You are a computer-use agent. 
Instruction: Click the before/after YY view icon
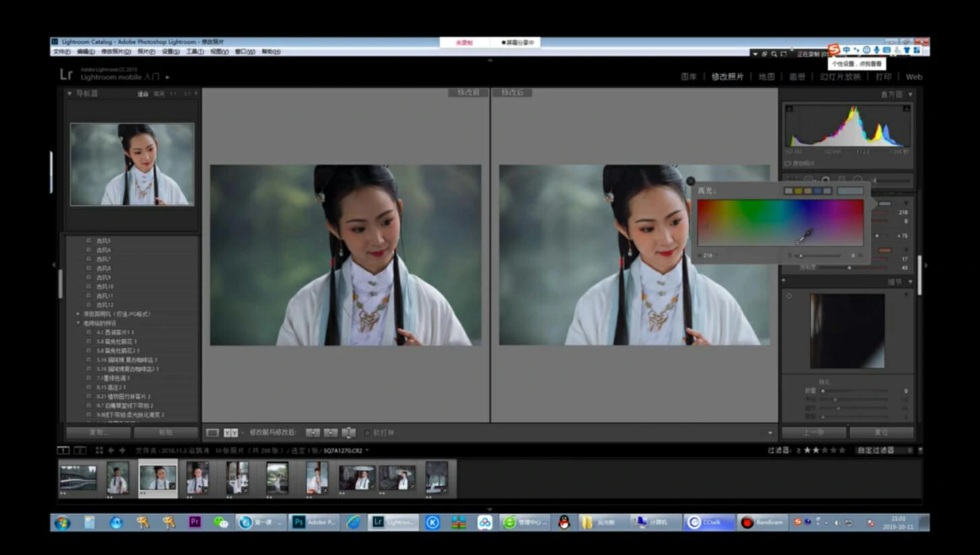tap(231, 433)
